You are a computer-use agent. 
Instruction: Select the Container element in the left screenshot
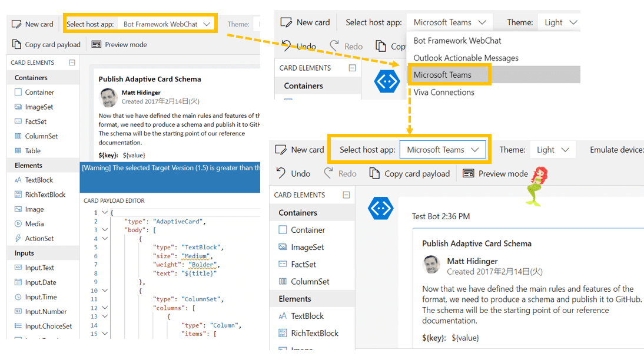click(x=35, y=92)
